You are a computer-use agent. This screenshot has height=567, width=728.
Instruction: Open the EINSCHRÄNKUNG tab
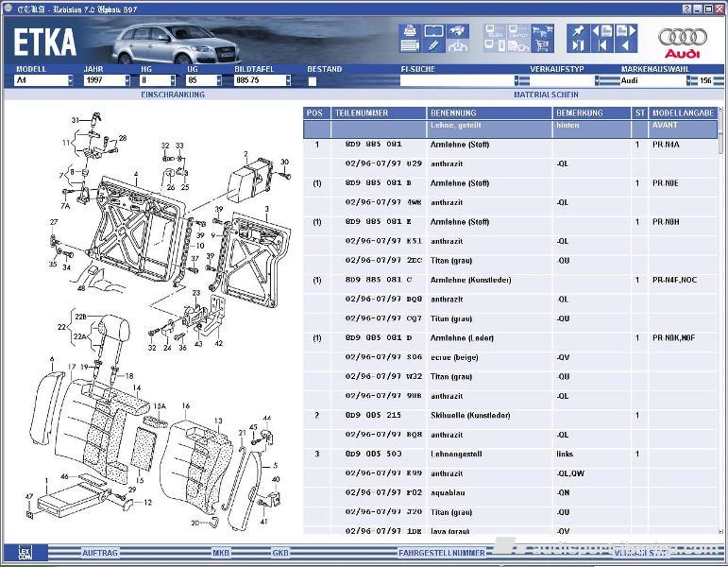pos(173,94)
